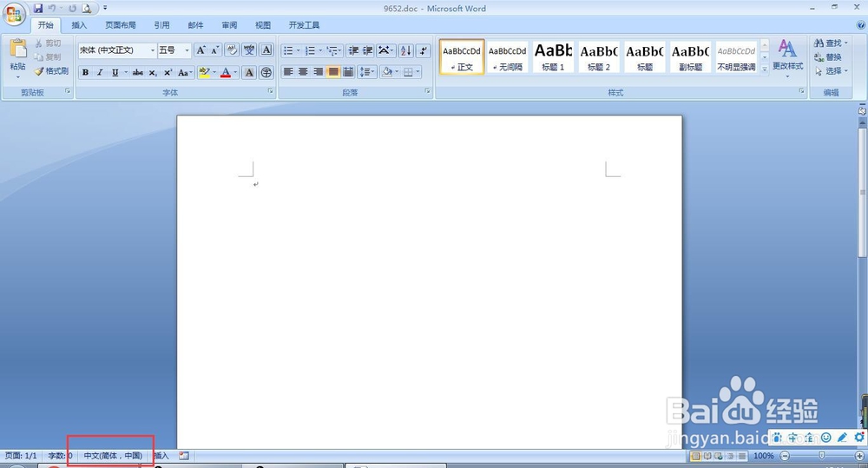Insert enclosed character icon

266,73
